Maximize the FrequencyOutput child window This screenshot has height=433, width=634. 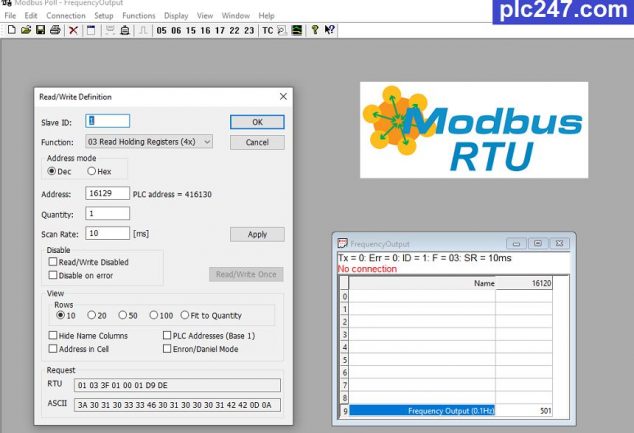[x=538, y=243]
